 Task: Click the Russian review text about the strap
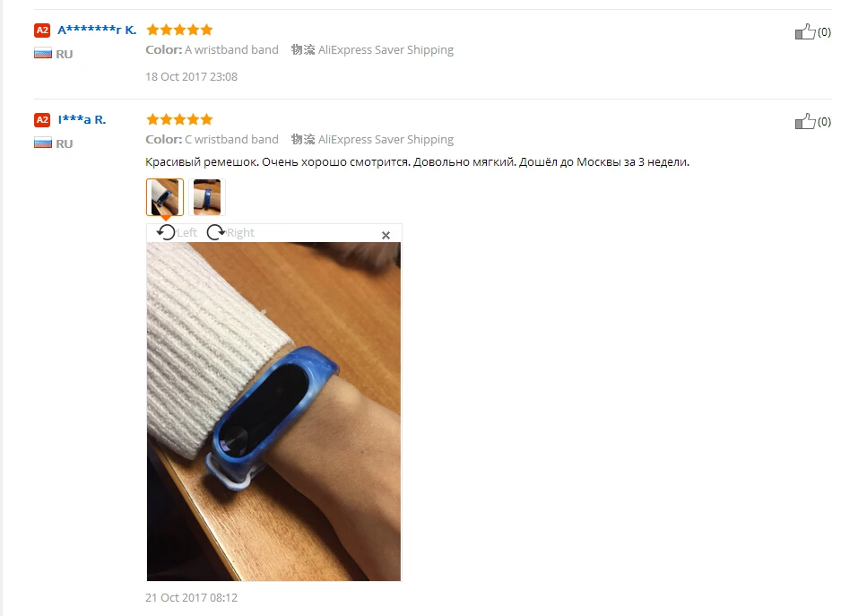[x=417, y=162]
